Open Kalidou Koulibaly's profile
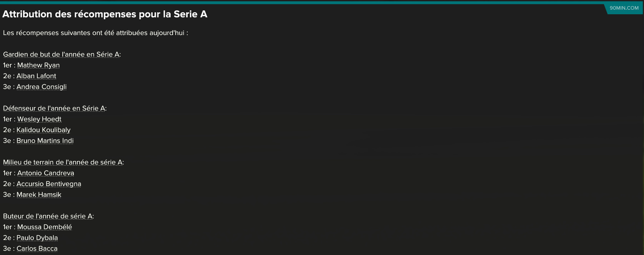The image size is (644, 255). [43, 130]
